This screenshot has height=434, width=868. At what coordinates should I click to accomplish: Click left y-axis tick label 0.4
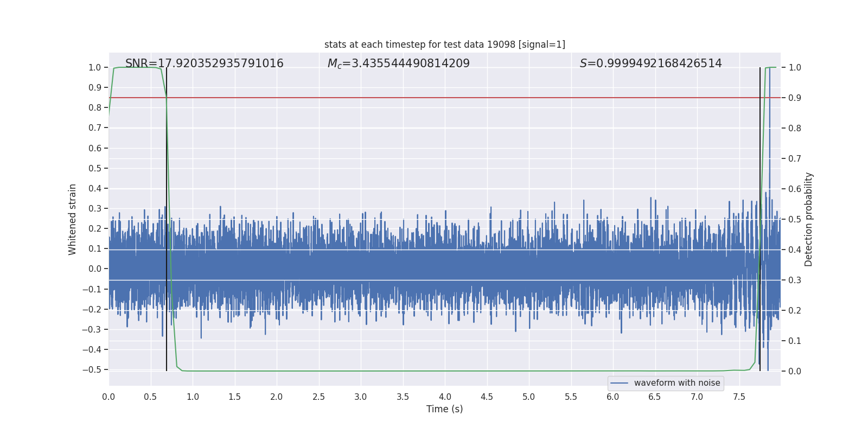click(x=95, y=189)
